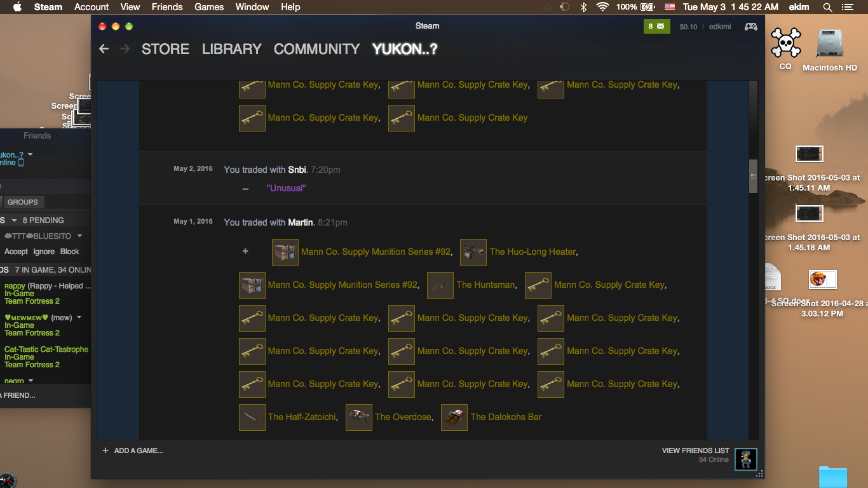868x488 pixels.
Task: Switch to the GROUPS tab
Action: pyautogui.click(x=23, y=202)
